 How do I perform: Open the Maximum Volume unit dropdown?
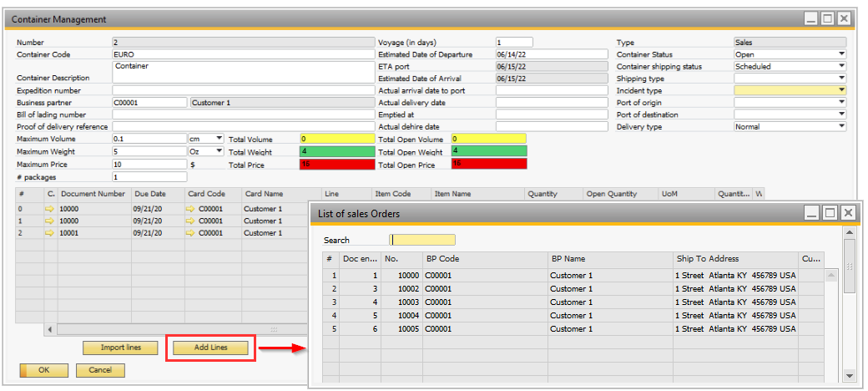220,139
